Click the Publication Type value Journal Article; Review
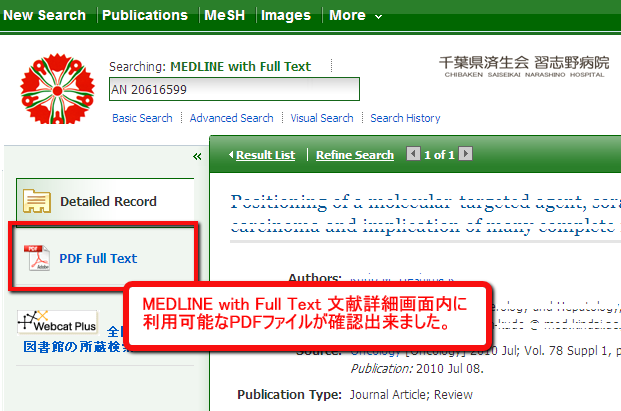Screen dimensions: 621x411 pos(411,395)
